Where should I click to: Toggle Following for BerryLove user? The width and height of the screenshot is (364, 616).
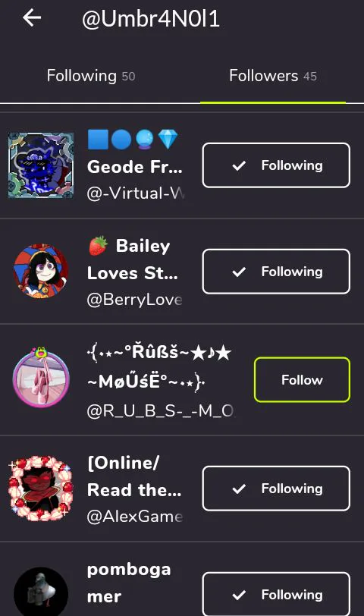(x=276, y=272)
